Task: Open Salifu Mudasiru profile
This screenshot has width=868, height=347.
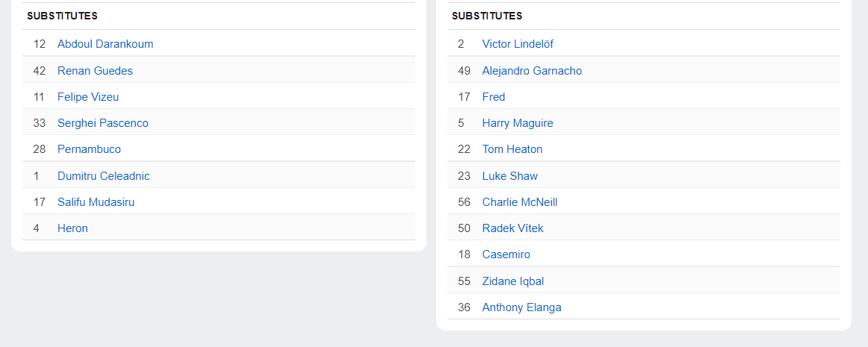Action: pyautogui.click(x=96, y=202)
